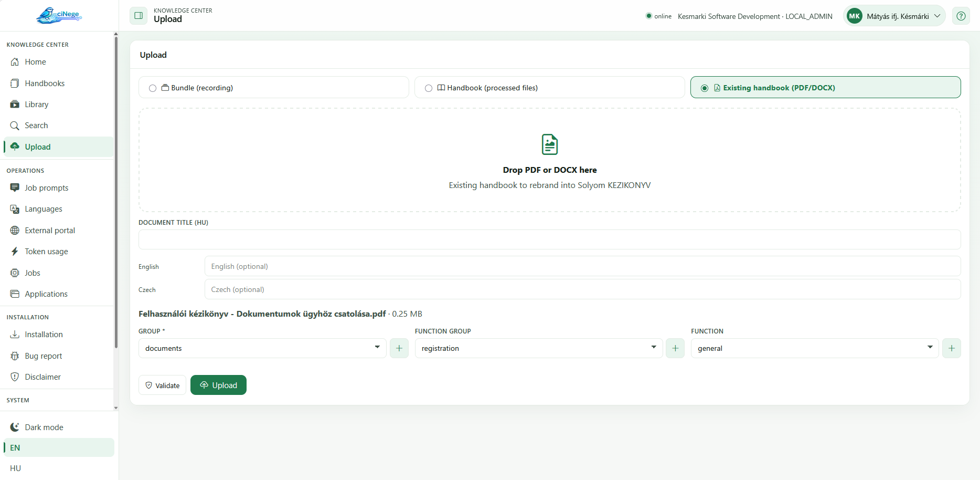This screenshot has width=980, height=480.
Task: Click the Library video icon
Action: [x=15, y=105]
